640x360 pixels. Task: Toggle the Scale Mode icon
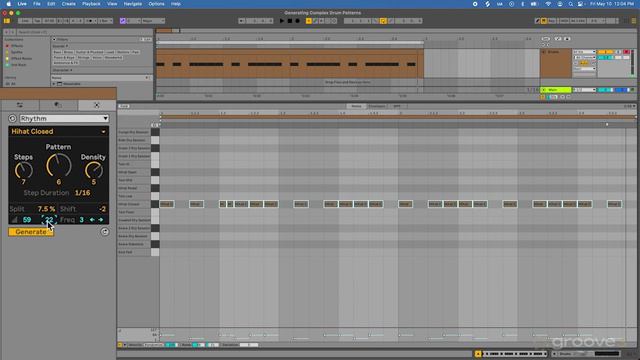click(x=122, y=21)
